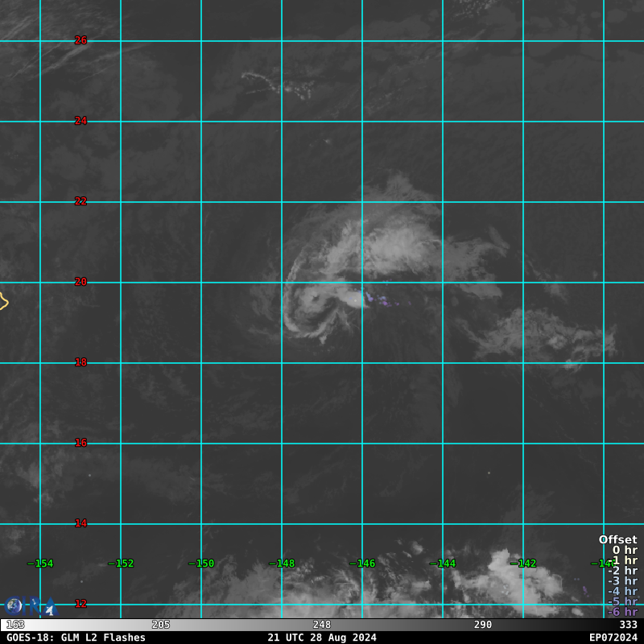644x644 pixels.
Task: Click the green longitude label -146
Action: pos(362,563)
